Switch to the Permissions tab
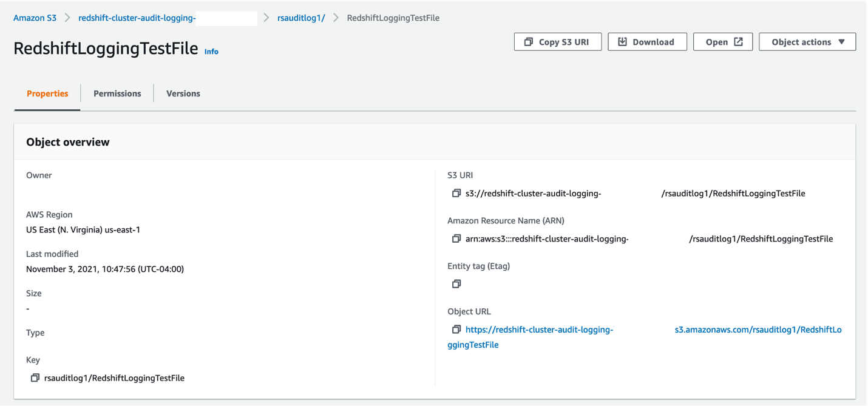Viewport: 868px width, 406px height. click(117, 93)
